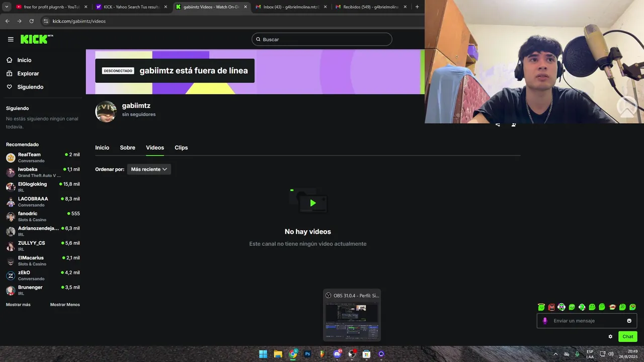Open a new browser tab
This screenshot has width=644, height=362.
pos(417,7)
